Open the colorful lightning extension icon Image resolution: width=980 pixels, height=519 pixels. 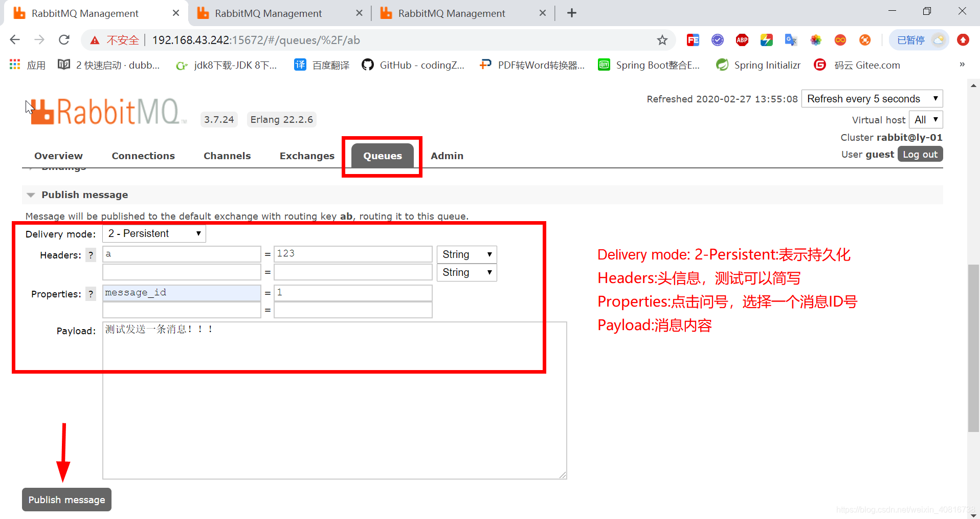coord(767,40)
